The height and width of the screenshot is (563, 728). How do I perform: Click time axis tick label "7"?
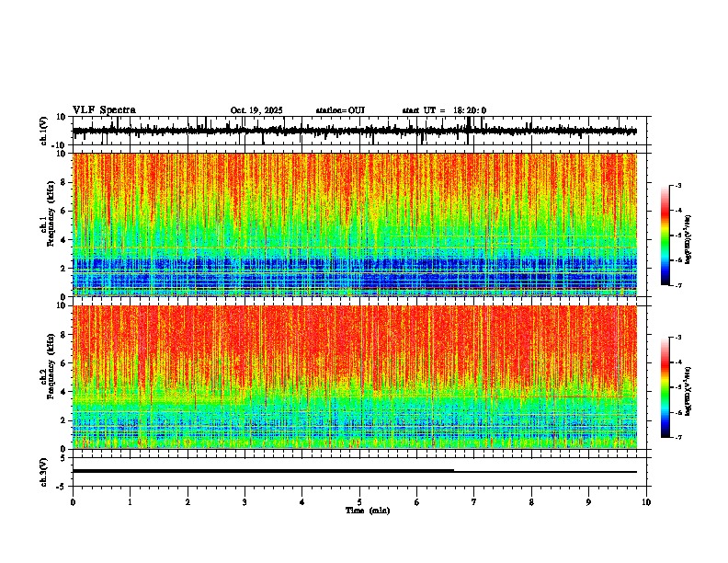pyautogui.click(x=474, y=502)
